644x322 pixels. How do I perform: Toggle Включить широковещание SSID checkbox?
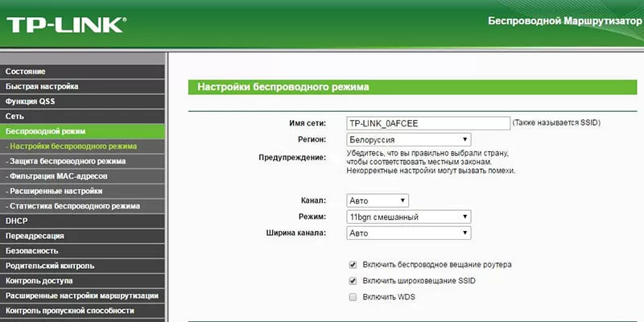[x=353, y=281]
